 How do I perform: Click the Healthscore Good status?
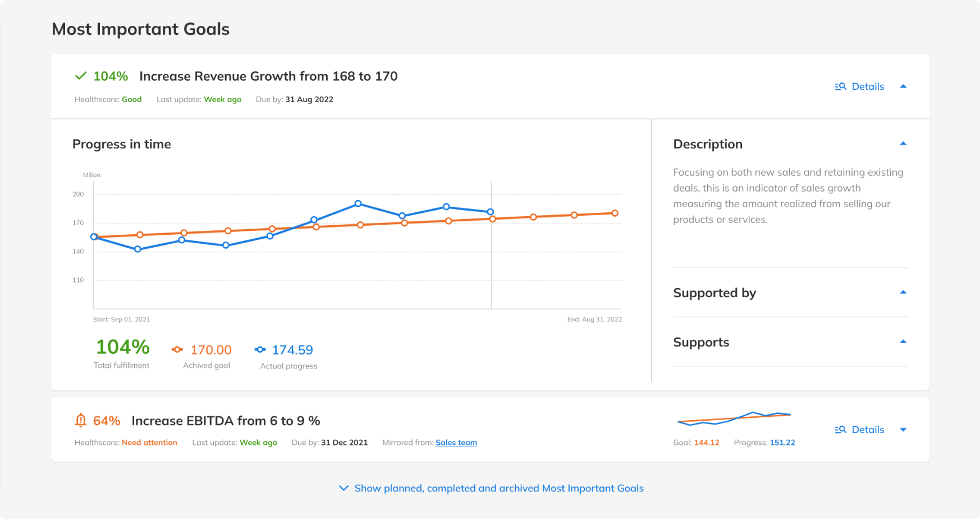(x=132, y=99)
